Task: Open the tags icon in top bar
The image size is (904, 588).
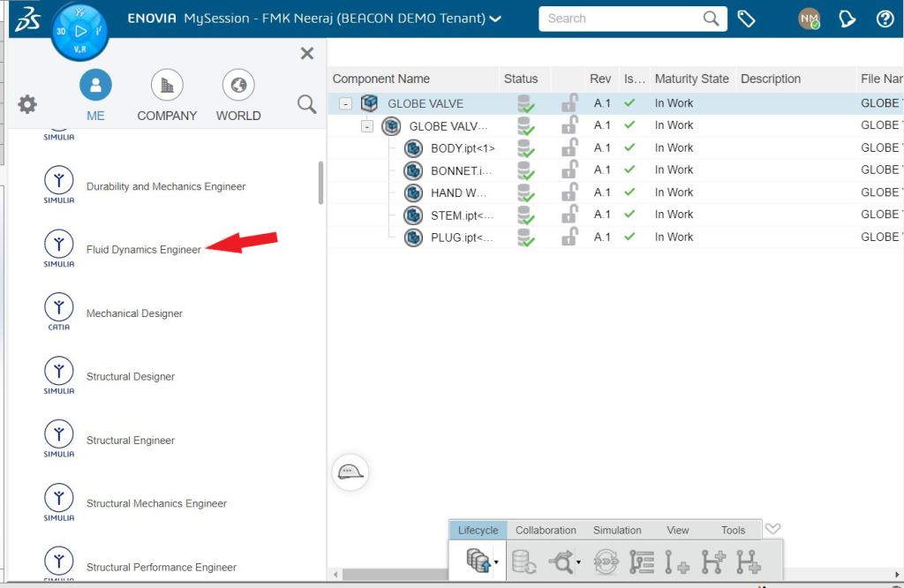Action: (x=747, y=19)
